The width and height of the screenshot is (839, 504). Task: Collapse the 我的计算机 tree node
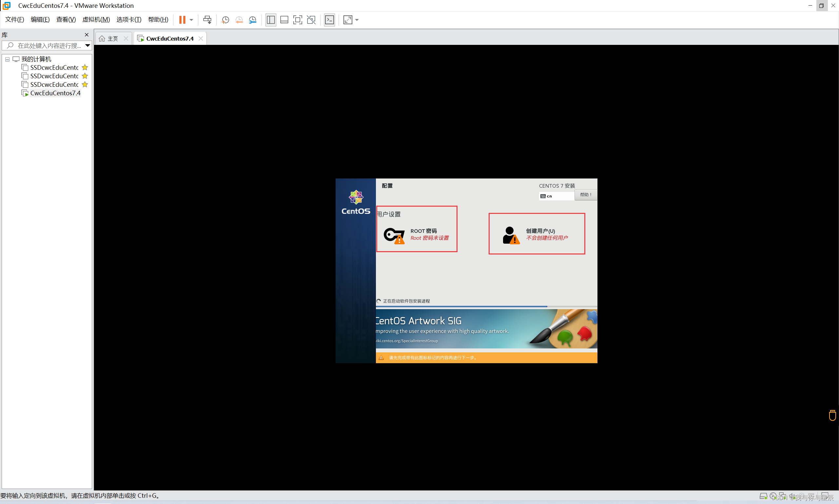[7, 59]
